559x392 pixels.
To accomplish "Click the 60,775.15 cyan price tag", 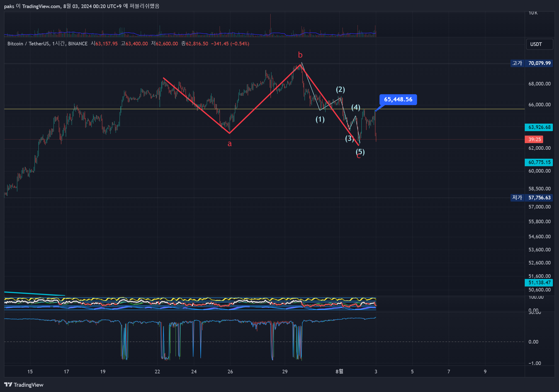I will (539, 162).
